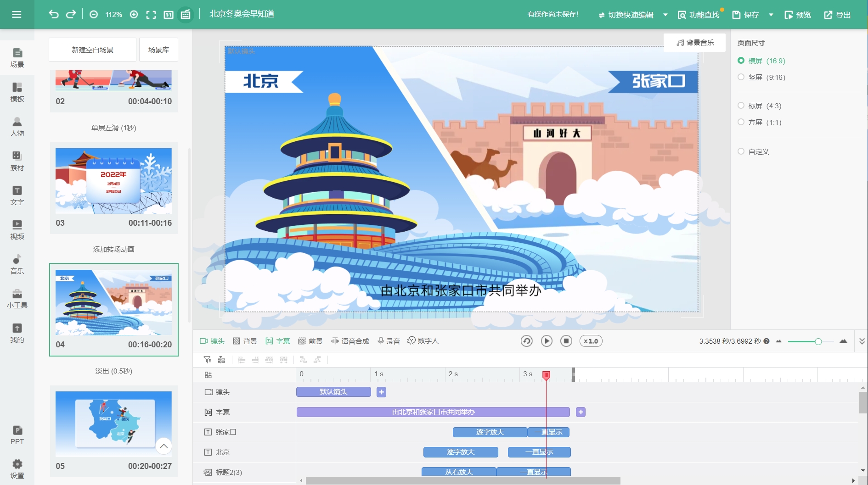Open the 切换快速编辑 dropdown arrow

[665, 15]
